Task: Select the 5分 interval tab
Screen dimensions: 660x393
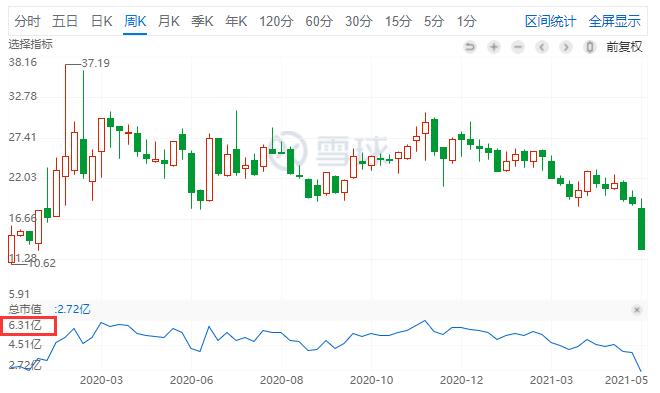Action: click(x=434, y=21)
